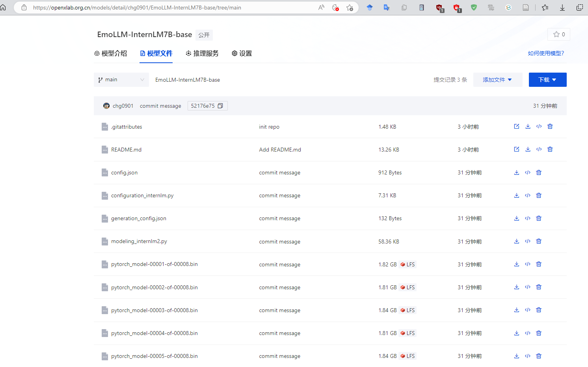Add this page to browser favorites

[x=350, y=7]
